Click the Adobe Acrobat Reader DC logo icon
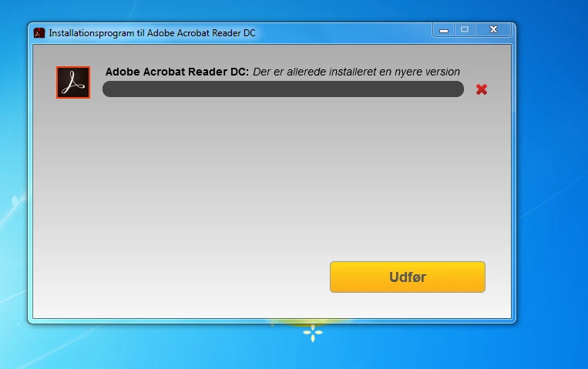Screen dimensions: 588x369 tap(73, 82)
